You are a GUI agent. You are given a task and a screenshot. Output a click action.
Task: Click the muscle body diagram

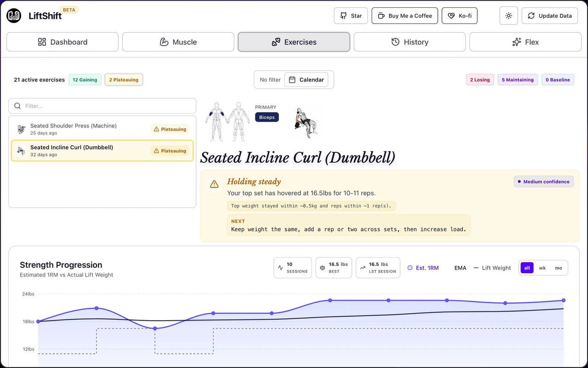click(x=227, y=122)
